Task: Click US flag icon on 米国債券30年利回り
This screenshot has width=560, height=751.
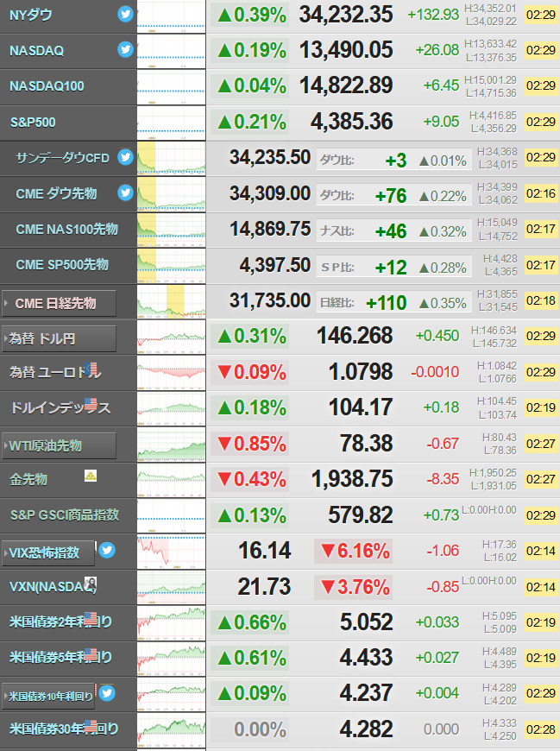Action: coord(91,726)
